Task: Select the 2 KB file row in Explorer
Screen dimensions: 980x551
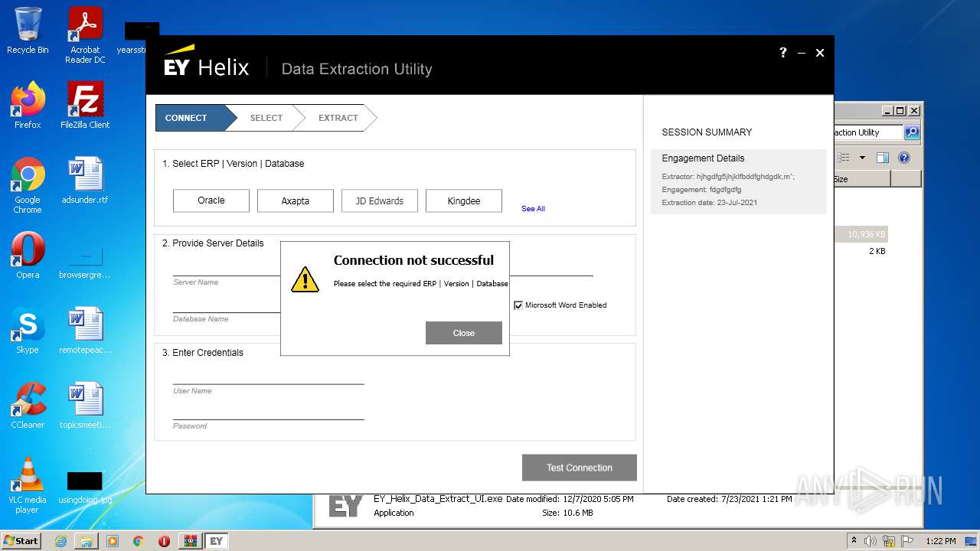Action: [861, 251]
